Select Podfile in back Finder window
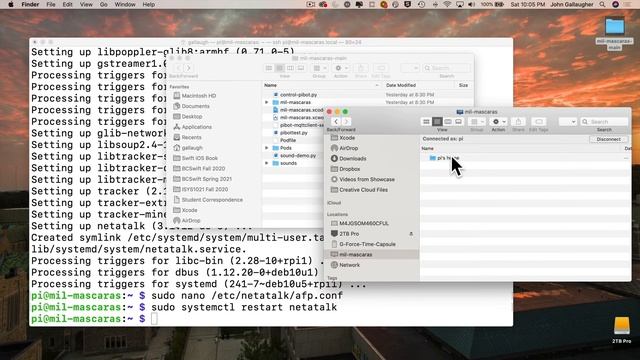640x360 pixels. coord(288,140)
